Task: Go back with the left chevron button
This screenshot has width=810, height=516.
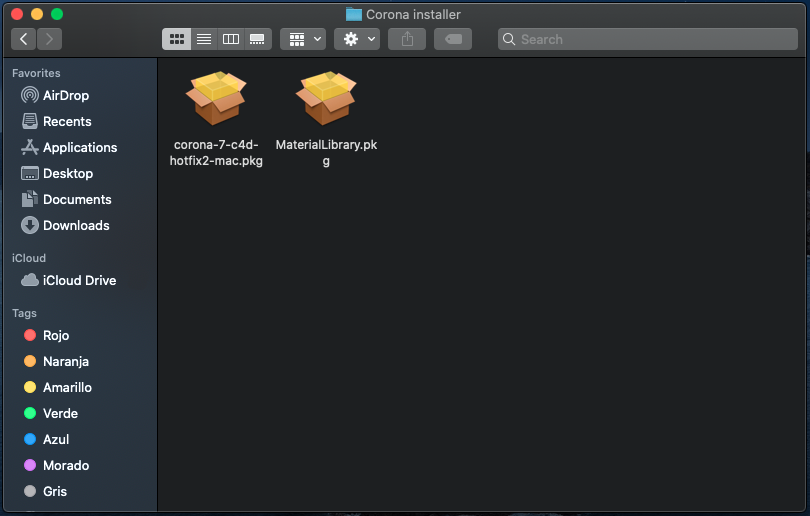Action: click(x=23, y=39)
